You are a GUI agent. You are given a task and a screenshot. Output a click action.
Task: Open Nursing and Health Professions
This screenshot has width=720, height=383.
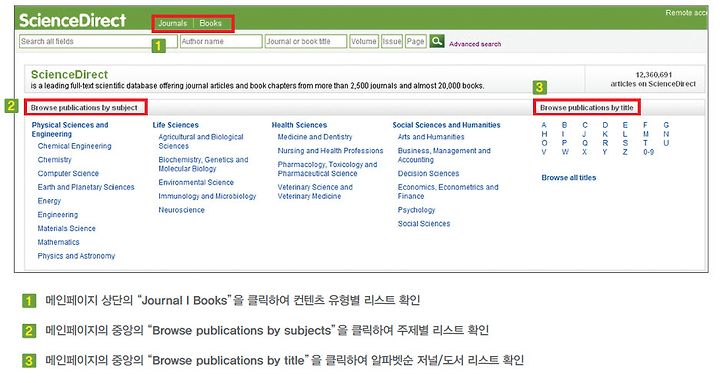coord(330,151)
